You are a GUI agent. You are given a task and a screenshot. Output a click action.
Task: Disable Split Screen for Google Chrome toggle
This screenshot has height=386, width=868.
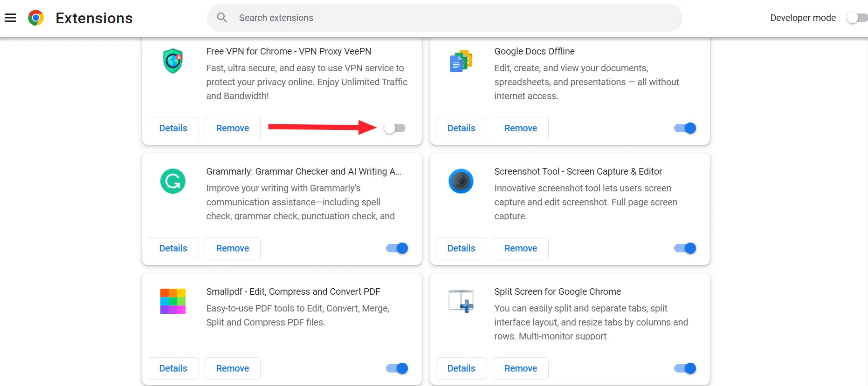(685, 368)
